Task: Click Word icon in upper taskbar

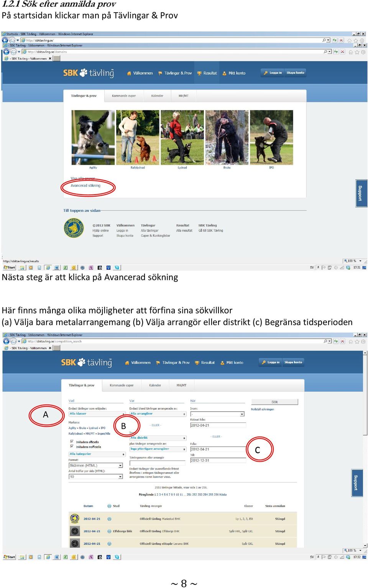Action: coord(57,268)
